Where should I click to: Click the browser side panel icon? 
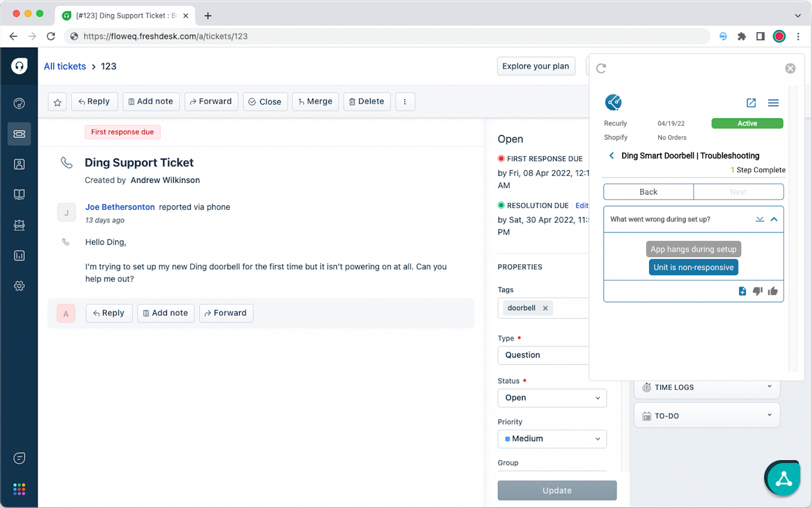760,36
